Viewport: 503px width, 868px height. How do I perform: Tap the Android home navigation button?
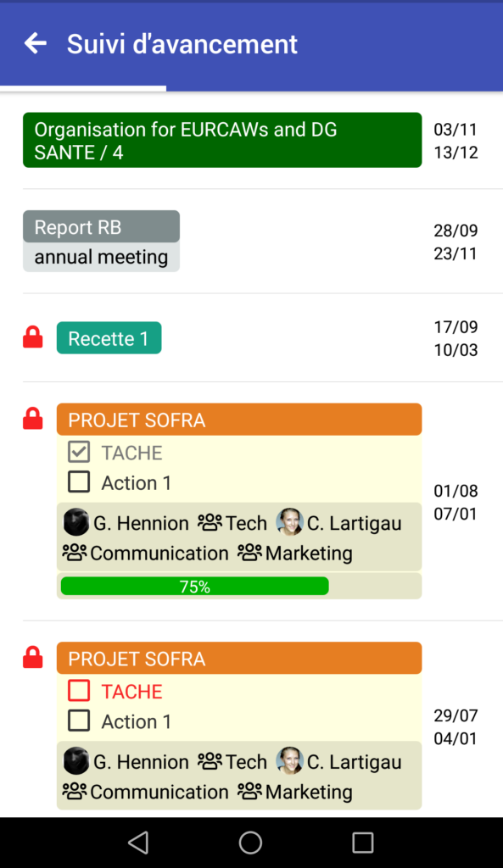250,843
